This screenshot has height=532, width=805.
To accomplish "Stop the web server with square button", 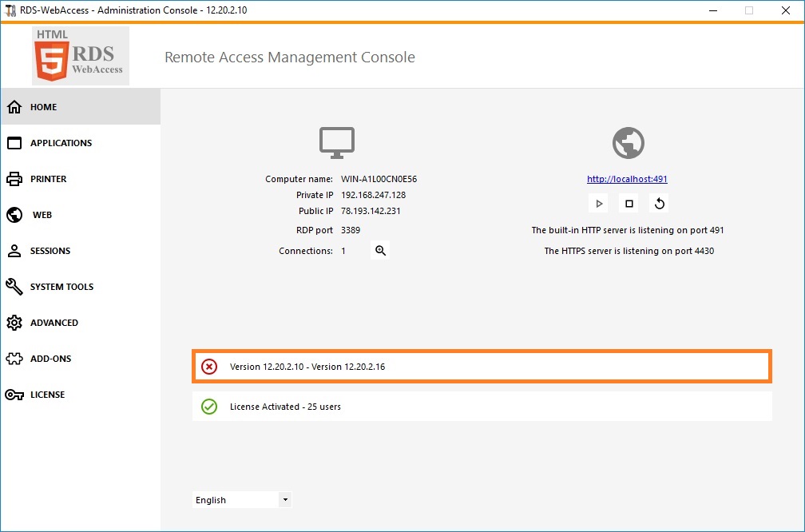I will [x=629, y=204].
